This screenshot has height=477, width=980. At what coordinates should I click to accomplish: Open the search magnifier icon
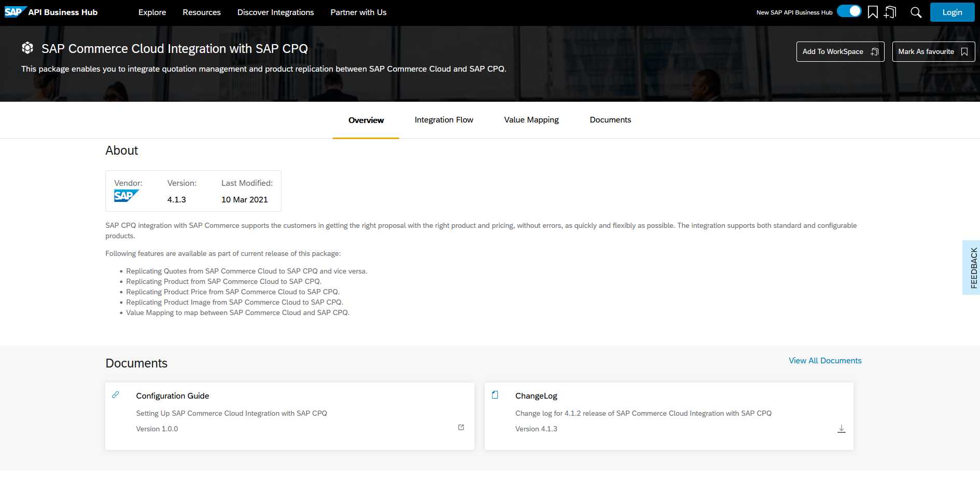916,12
